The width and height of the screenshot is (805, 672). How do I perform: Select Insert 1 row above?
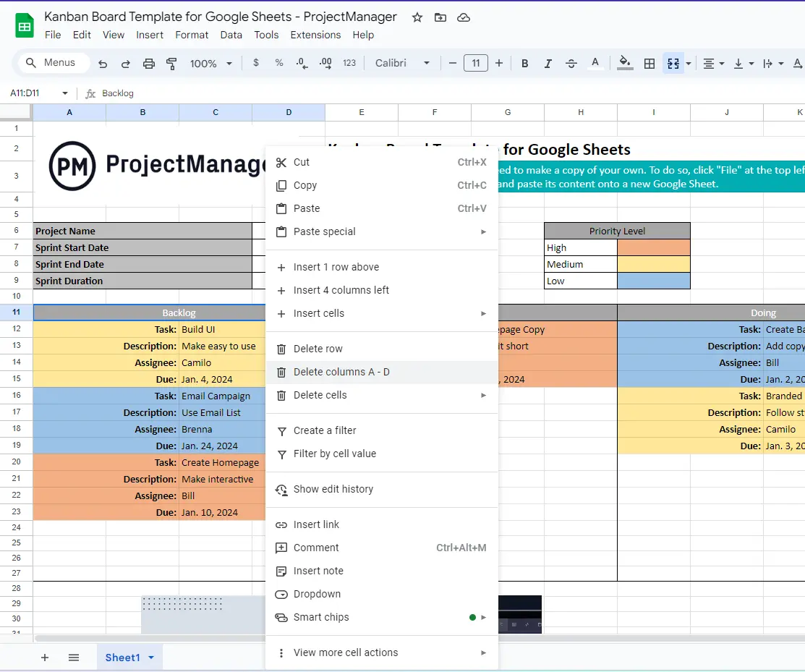[x=381, y=267]
